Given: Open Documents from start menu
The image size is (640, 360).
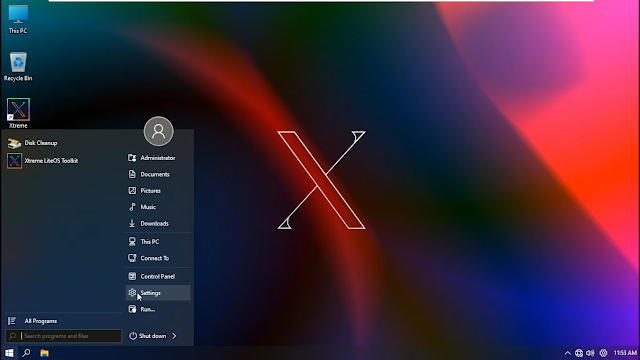Looking at the screenshot, I should pyautogui.click(x=158, y=174).
